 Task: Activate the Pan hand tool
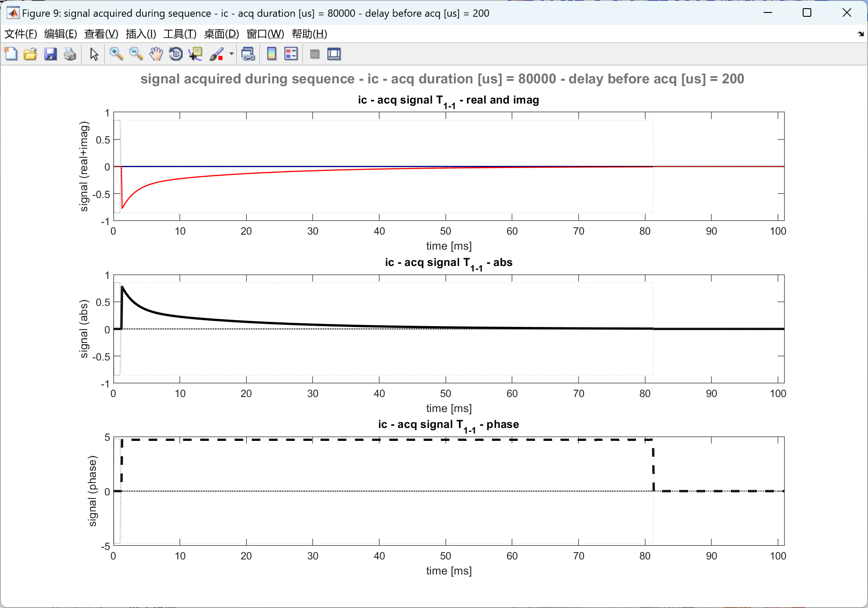click(x=156, y=54)
